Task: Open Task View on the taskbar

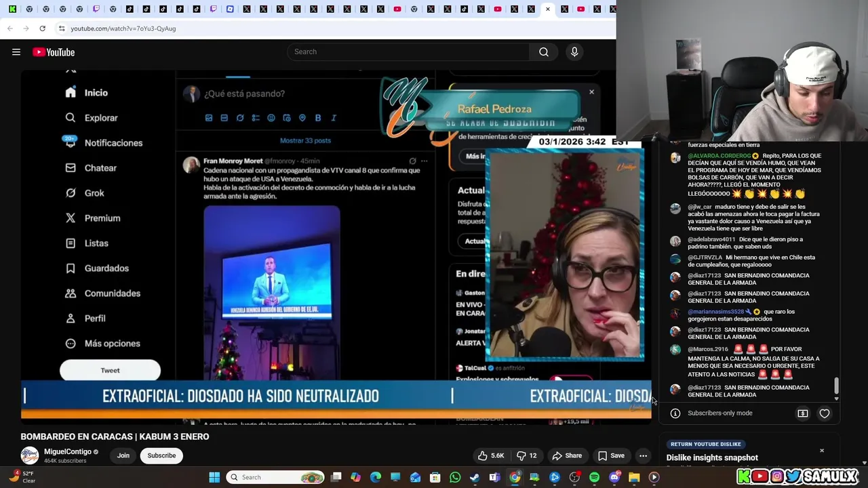Action: tap(336, 477)
